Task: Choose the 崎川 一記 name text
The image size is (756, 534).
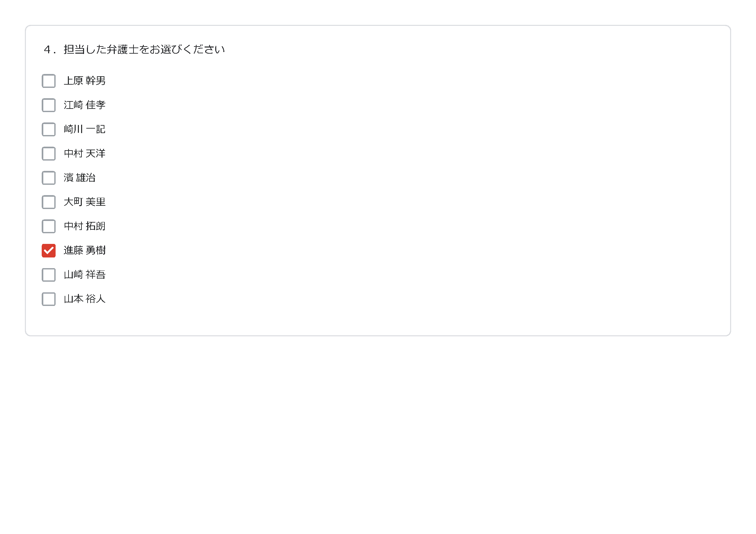Action: (x=85, y=130)
